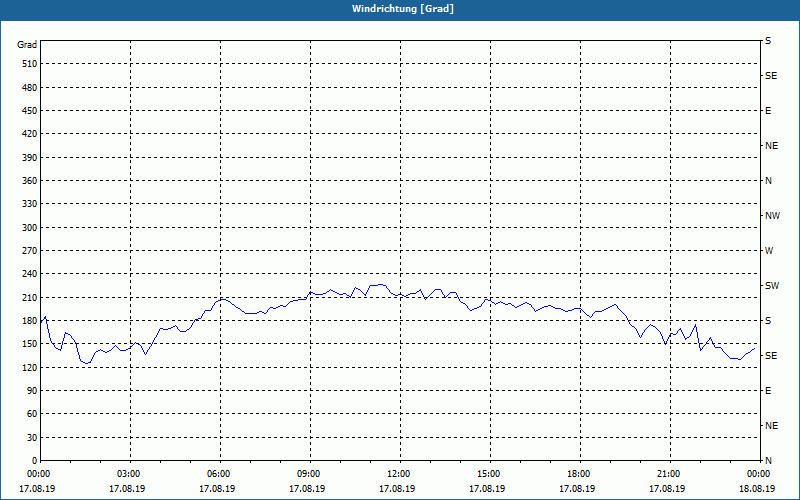The width and height of the screenshot is (800, 500).
Task: Click the 180 y-axis value
Action: pos(30,321)
